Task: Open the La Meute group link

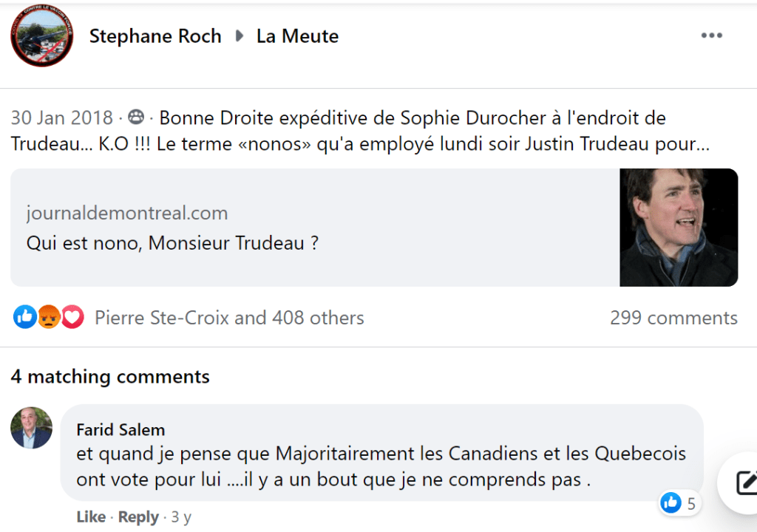Action: [297, 36]
